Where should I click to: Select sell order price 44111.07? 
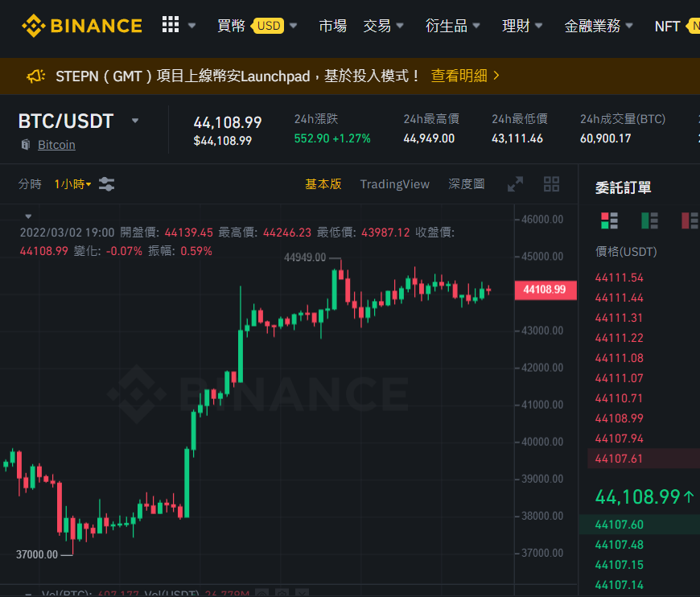point(620,378)
